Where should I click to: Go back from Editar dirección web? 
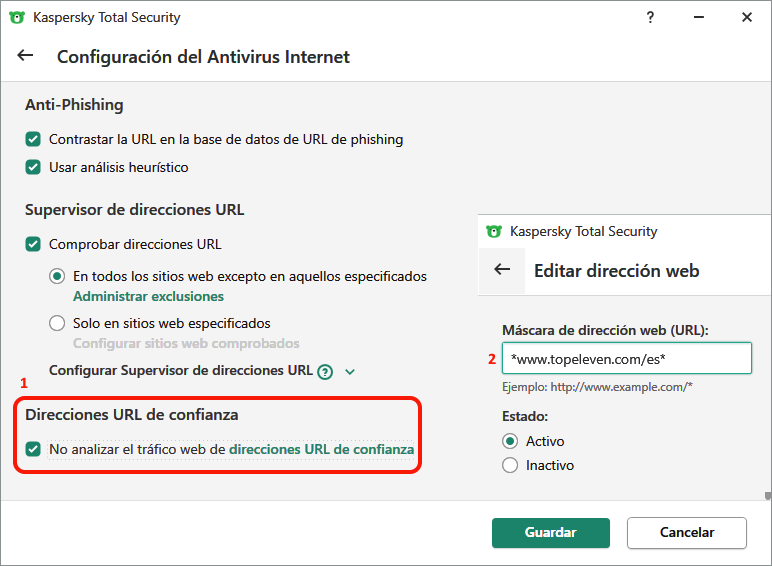pos(503,270)
